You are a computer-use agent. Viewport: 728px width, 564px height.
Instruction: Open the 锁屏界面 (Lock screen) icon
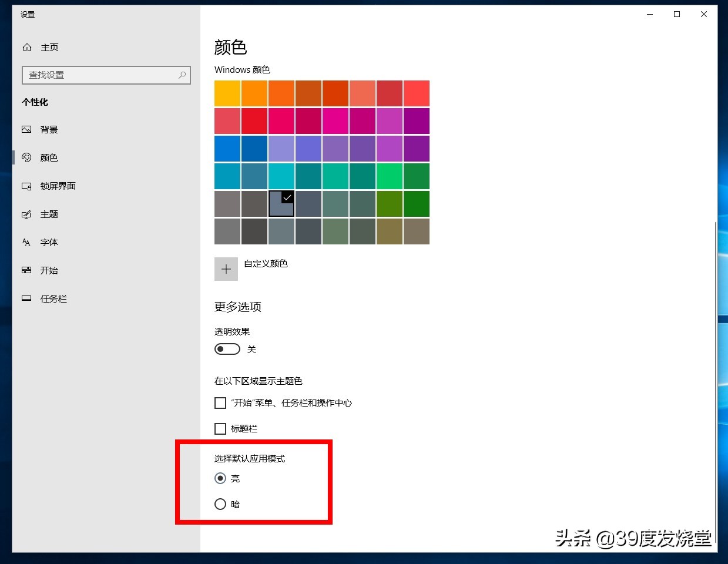[x=27, y=186]
